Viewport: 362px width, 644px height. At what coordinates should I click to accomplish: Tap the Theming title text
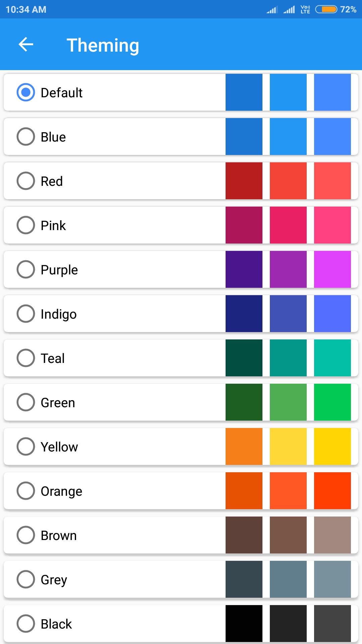(x=103, y=45)
